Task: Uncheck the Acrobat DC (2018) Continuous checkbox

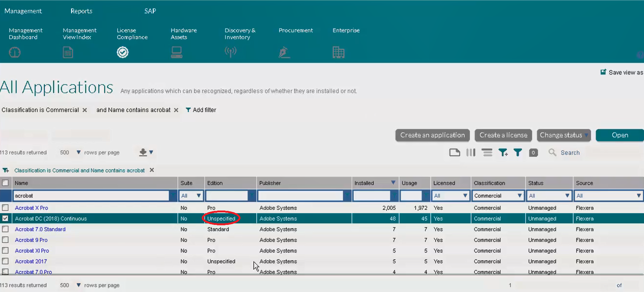Action: (x=5, y=218)
